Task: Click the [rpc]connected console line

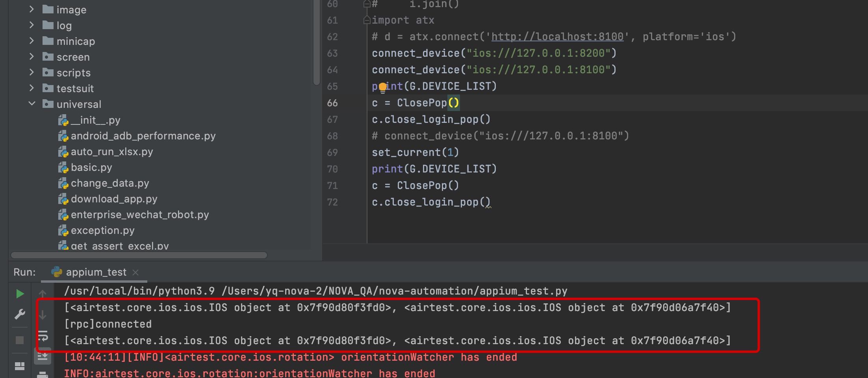Action: coord(108,324)
